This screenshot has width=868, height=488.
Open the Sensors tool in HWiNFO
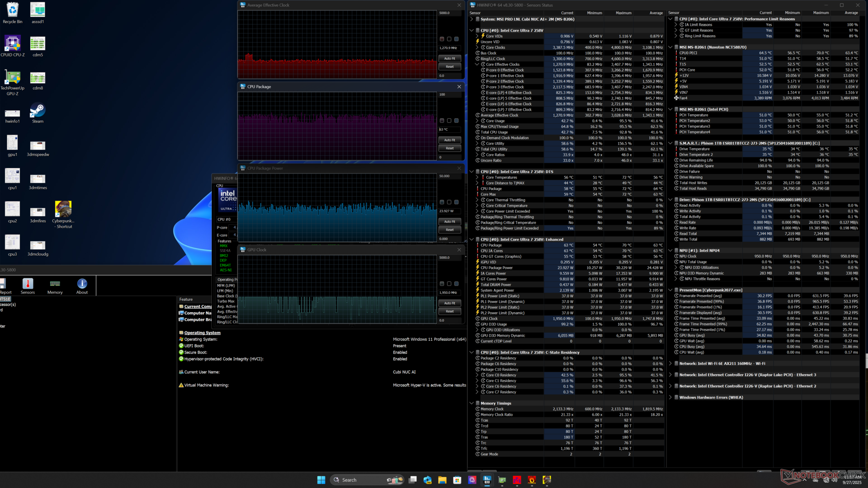28,286
